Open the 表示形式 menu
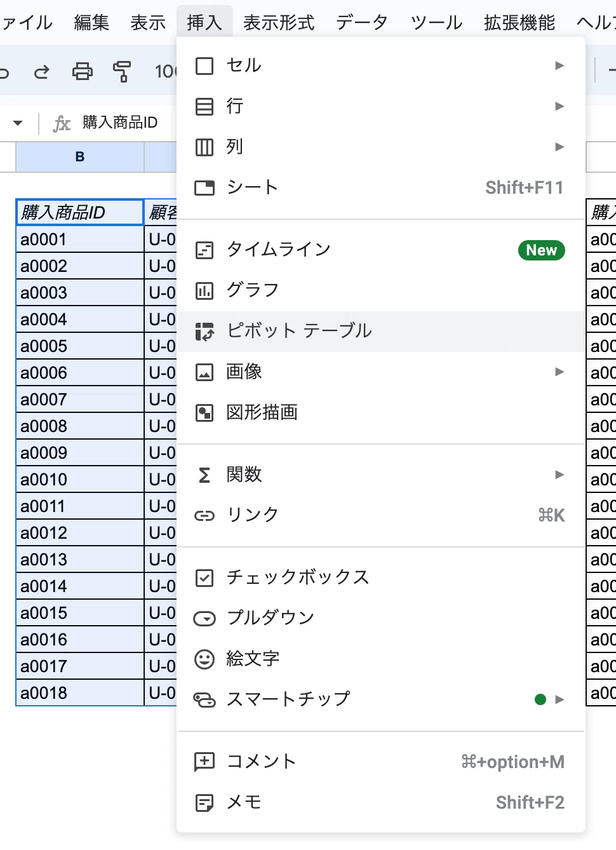Screen dimensions: 616x850 click(279, 22)
